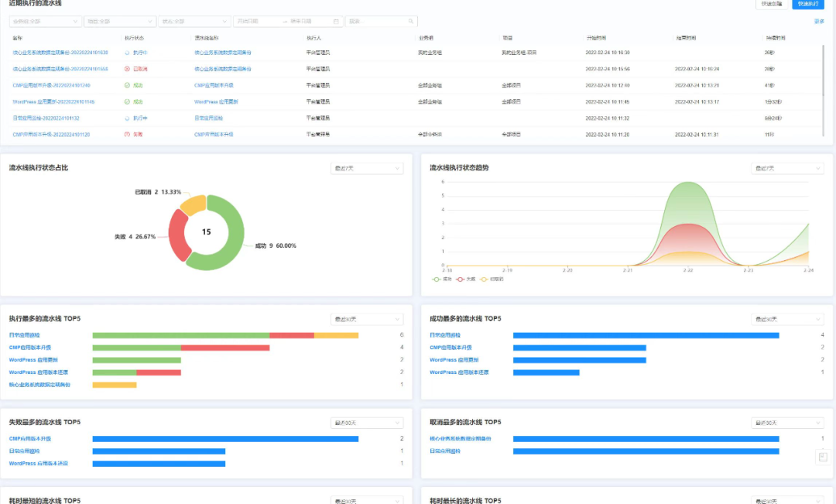Toggle the 已取消 legend in the trend chart
Viewport: 836px width, 504px height.
[492, 279]
